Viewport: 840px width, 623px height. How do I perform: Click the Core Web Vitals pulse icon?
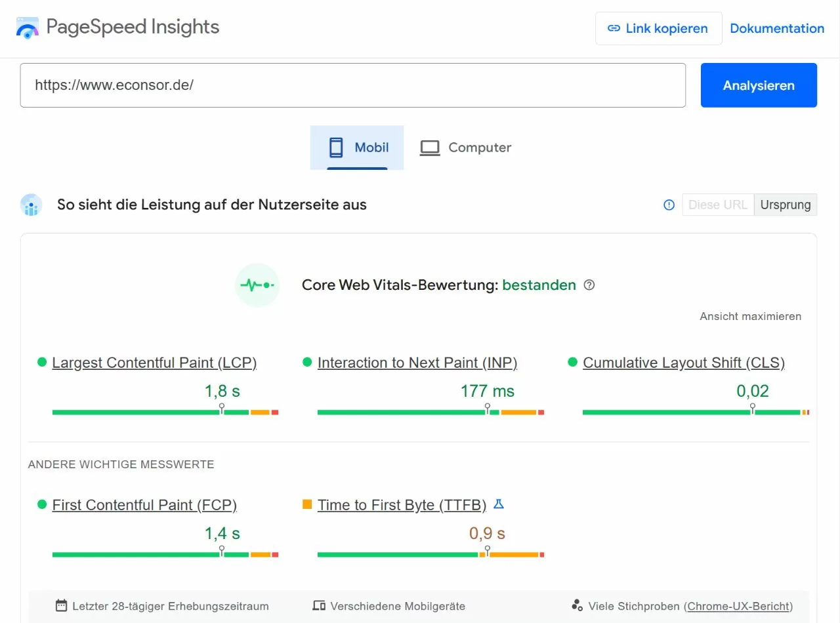(x=257, y=285)
